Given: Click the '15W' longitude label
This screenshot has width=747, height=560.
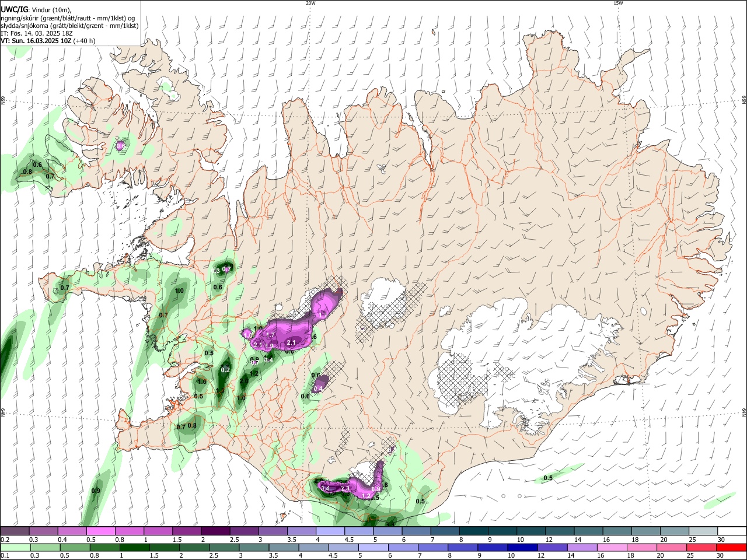Looking at the screenshot, I should [x=618, y=3].
